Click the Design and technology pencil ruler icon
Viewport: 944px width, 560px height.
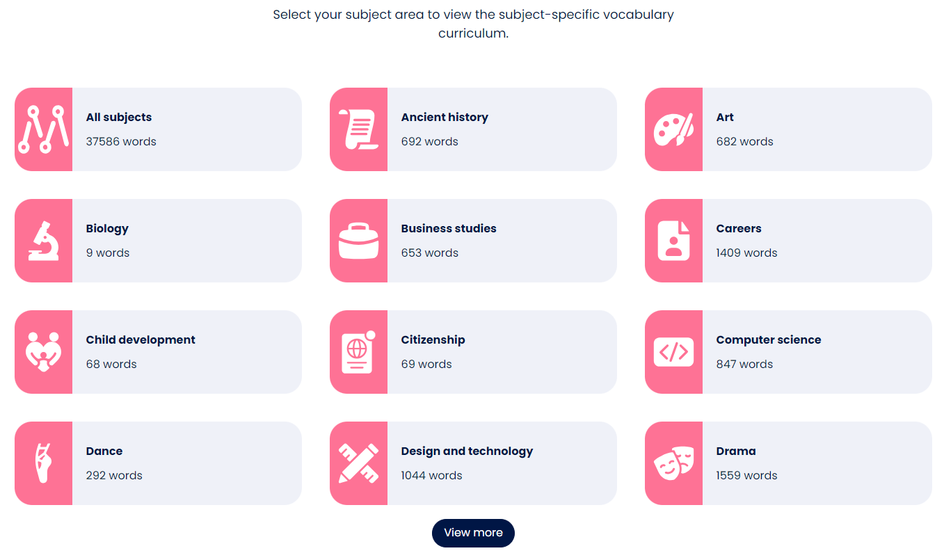358,463
